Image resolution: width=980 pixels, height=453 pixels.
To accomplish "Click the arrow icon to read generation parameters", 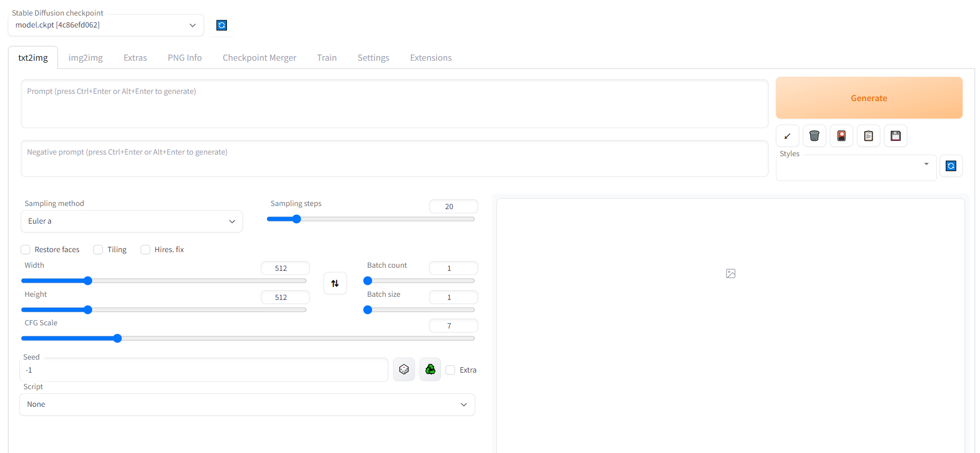I will pos(787,136).
